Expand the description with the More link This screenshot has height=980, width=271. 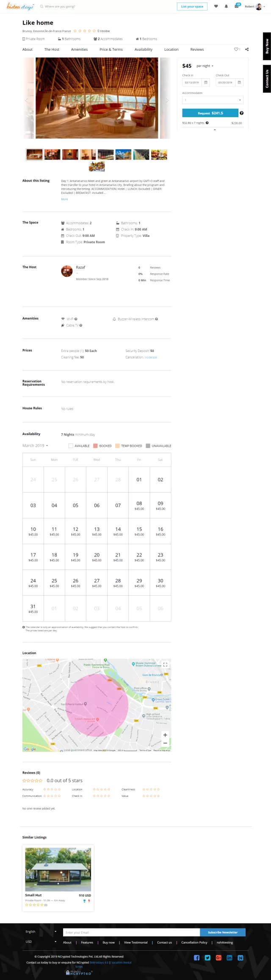click(x=64, y=199)
